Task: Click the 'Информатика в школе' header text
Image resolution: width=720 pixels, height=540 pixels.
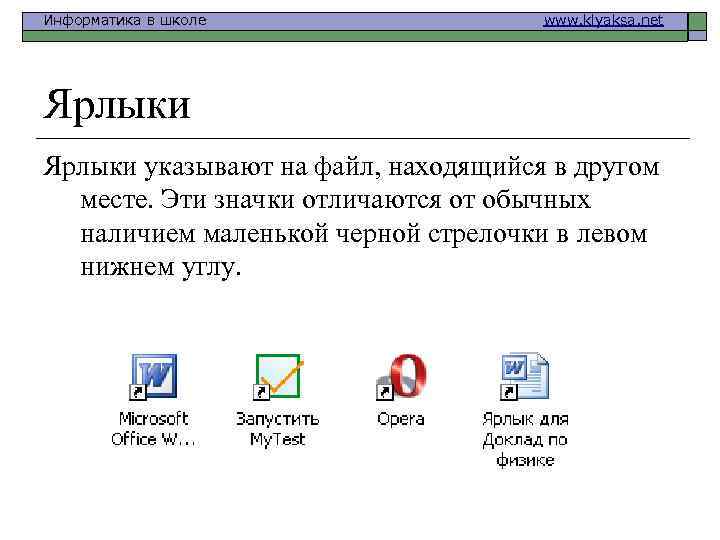Action: tap(125, 20)
